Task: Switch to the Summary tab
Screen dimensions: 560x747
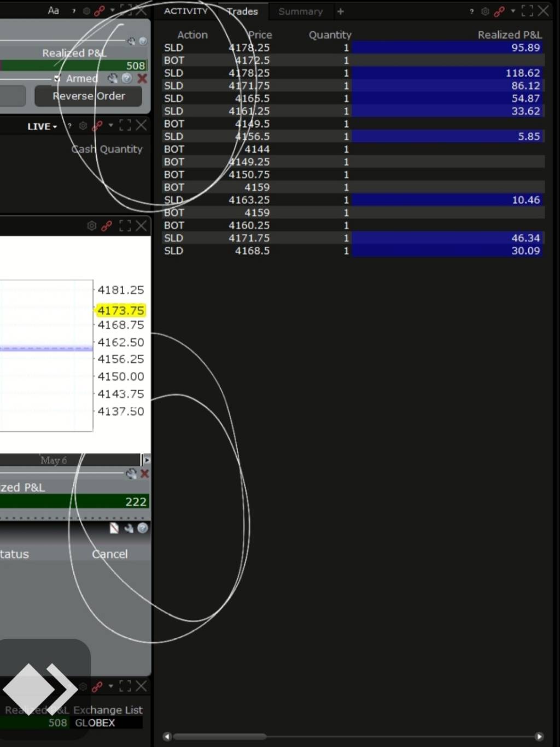Action: click(x=300, y=11)
